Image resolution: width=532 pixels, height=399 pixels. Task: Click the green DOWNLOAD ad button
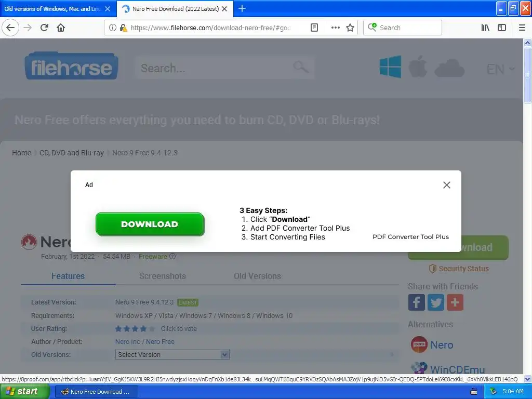point(150,224)
